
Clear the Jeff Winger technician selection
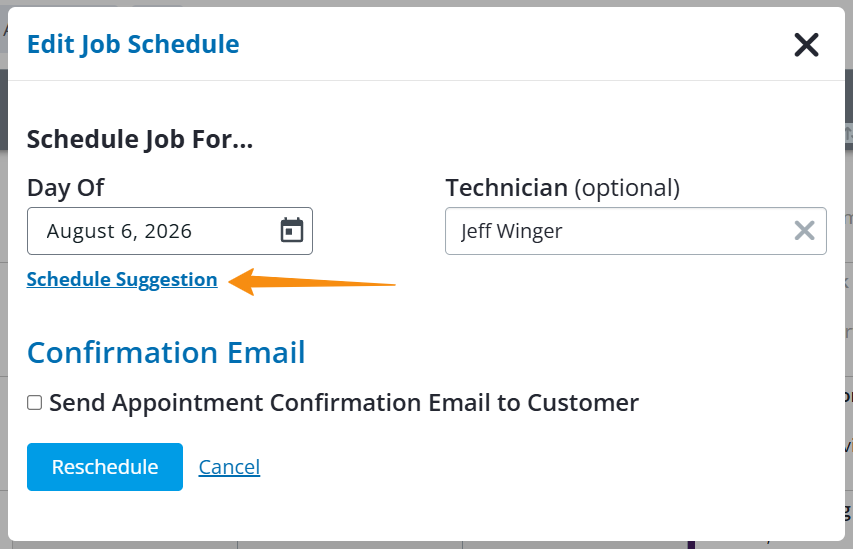[x=804, y=231]
